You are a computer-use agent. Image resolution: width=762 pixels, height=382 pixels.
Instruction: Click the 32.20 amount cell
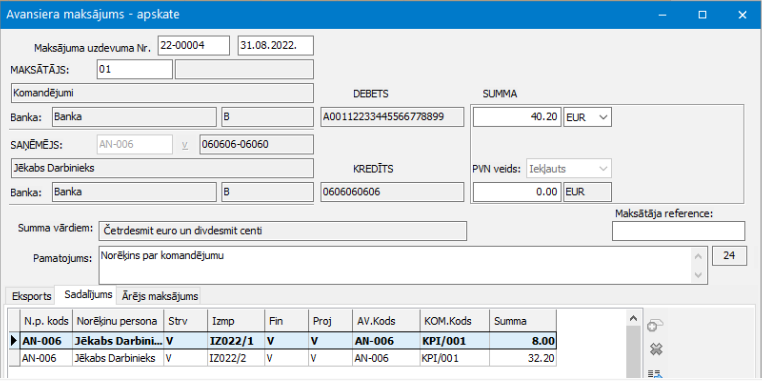(x=522, y=358)
